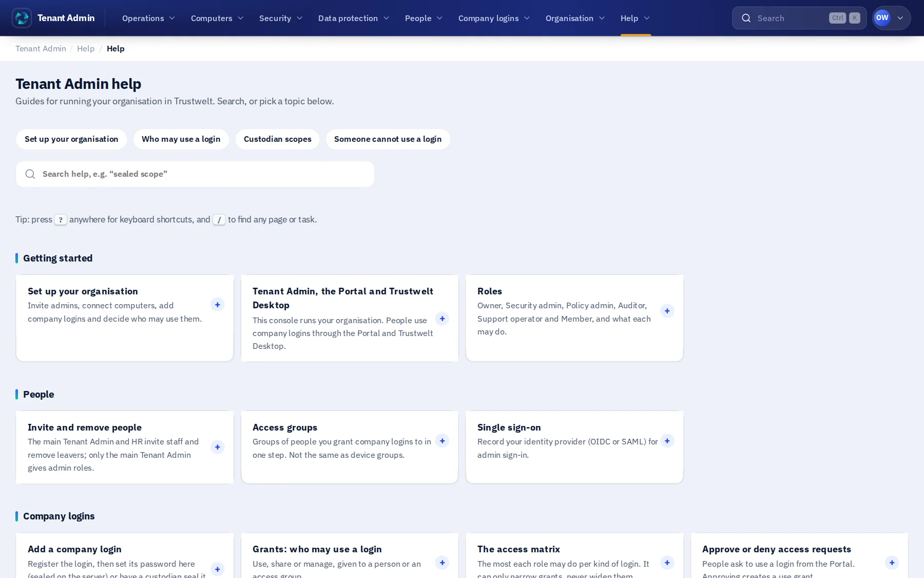
Task: Expand the Access groups card plus icon
Action: click(442, 441)
